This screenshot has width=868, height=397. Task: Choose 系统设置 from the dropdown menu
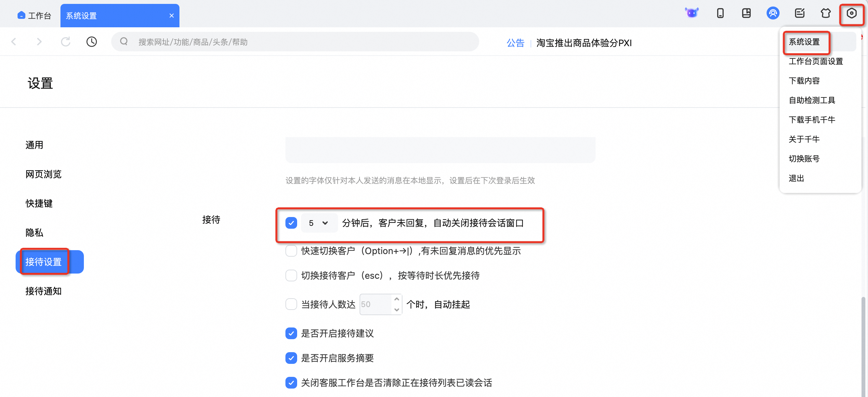tap(804, 42)
